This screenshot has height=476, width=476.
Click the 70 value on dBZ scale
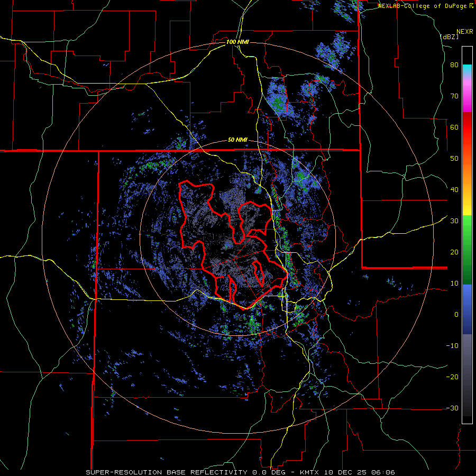[454, 96]
